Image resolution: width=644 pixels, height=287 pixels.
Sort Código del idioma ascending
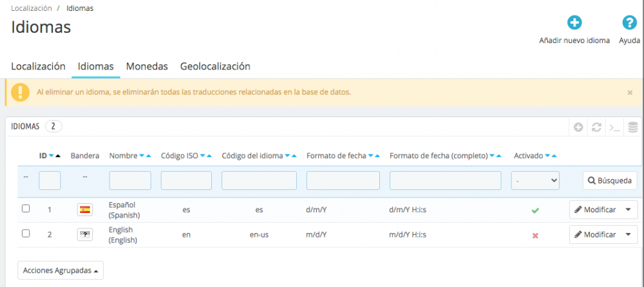(294, 156)
